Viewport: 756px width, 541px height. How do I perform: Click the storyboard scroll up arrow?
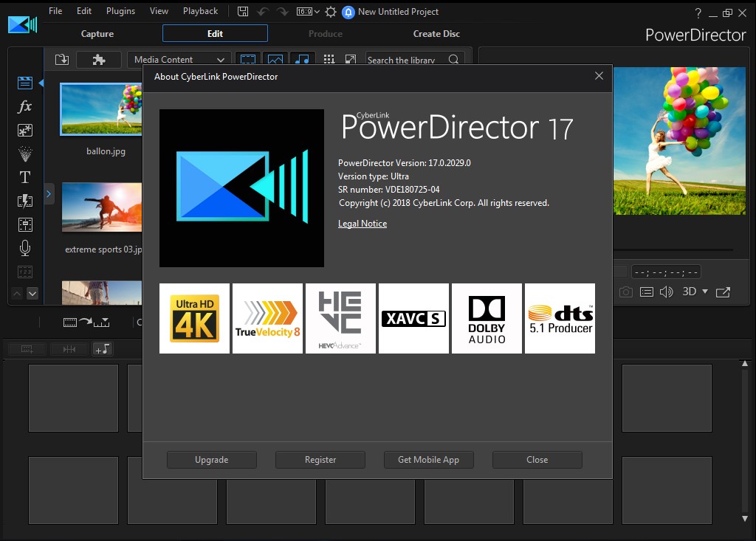(745, 364)
